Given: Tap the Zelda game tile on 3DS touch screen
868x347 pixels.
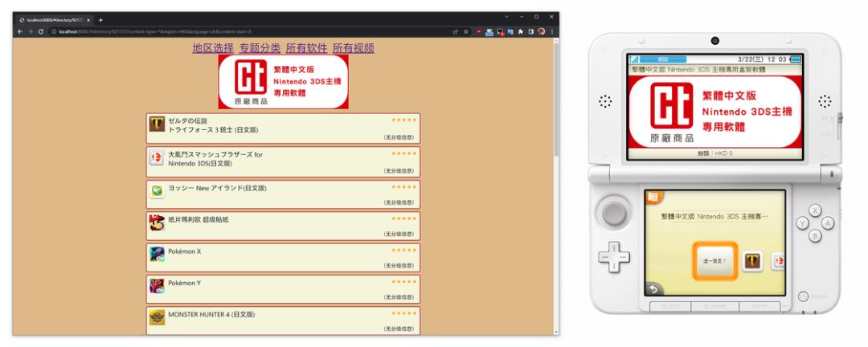Looking at the screenshot, I should pyautogui.click(x=752, y=261).
